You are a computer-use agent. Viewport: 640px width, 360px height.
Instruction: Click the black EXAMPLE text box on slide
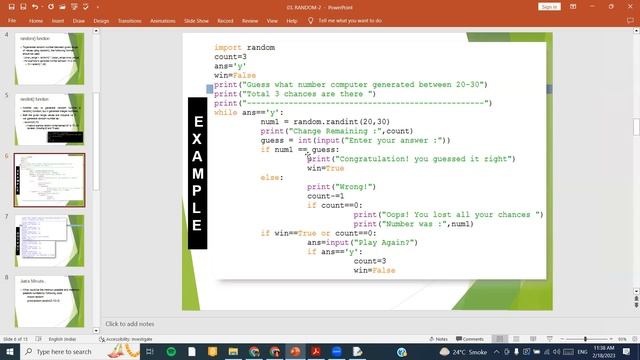[x=198, y=173]
